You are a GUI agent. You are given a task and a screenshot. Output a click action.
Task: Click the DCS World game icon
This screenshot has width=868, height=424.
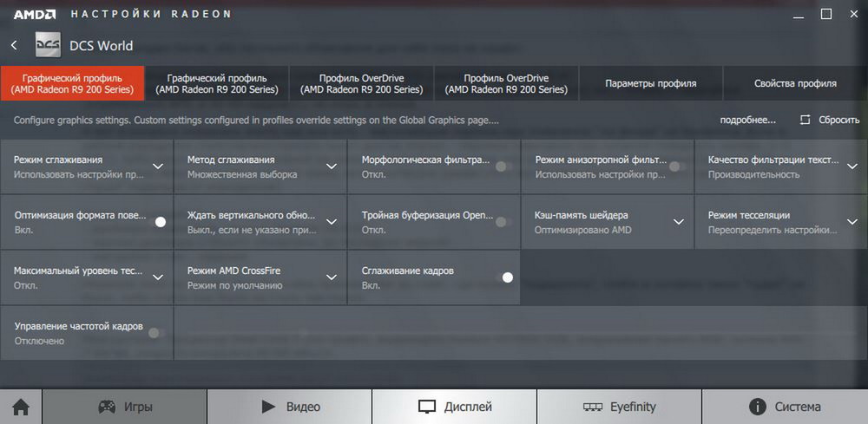[48, 45]
